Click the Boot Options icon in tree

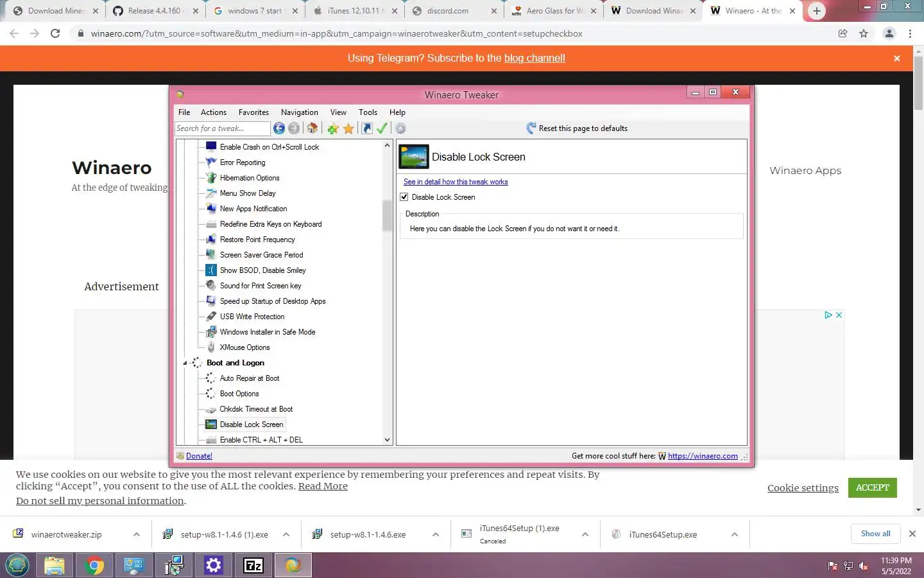[211, 394]
